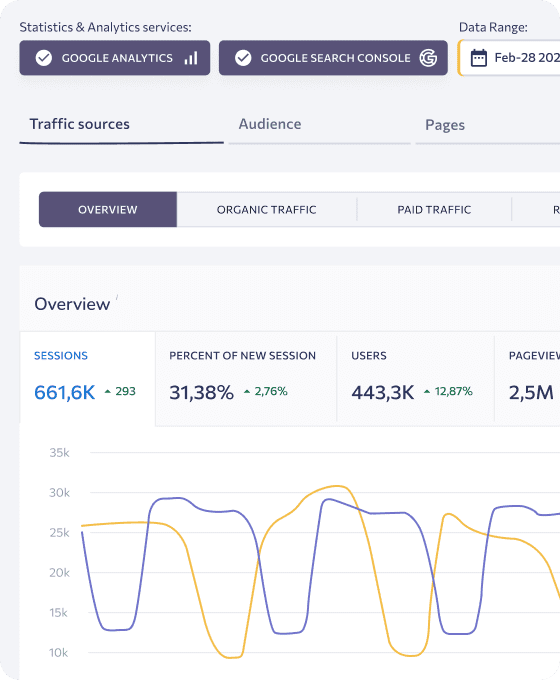The width and height of the screenshot is (560, 680).
Task: Switch to the Traffic sources tab
Action: [x=121, y=125]
